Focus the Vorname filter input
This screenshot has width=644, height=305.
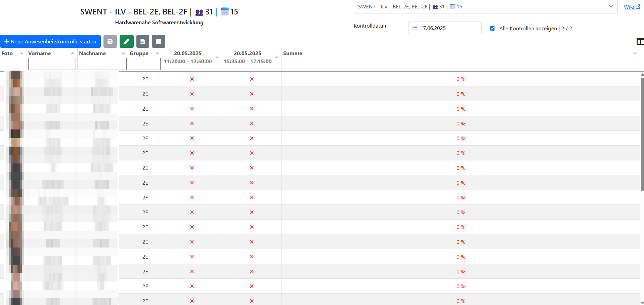pos(52,64)
